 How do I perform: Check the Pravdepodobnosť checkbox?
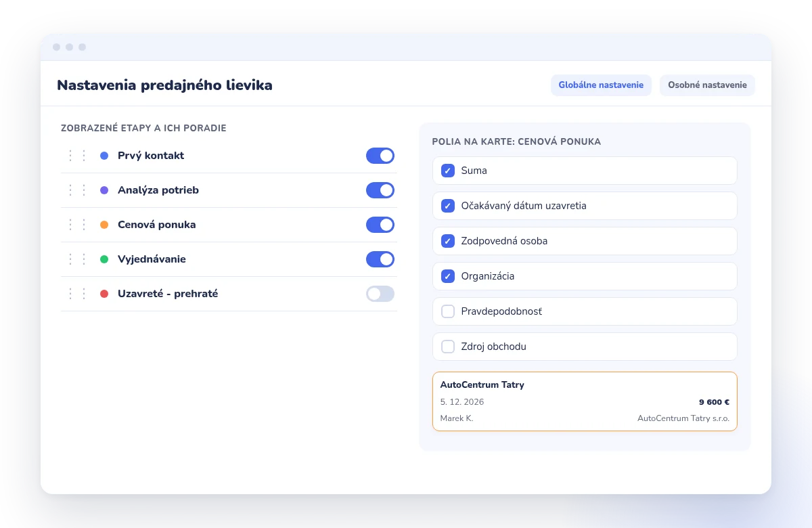coord(448,311)
